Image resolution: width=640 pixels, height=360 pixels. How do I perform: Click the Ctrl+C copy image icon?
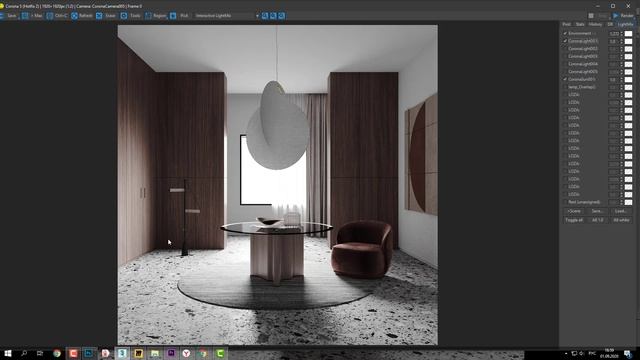click(x=50, y=16)
